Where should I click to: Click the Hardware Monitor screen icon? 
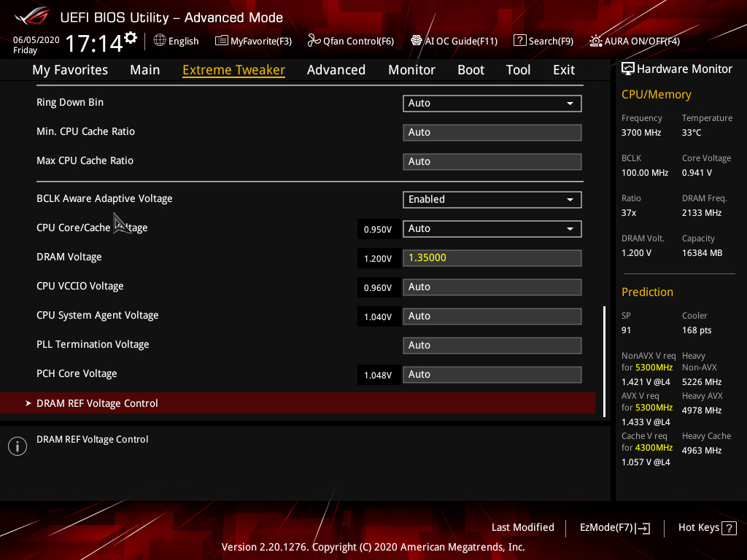[628, 69]
